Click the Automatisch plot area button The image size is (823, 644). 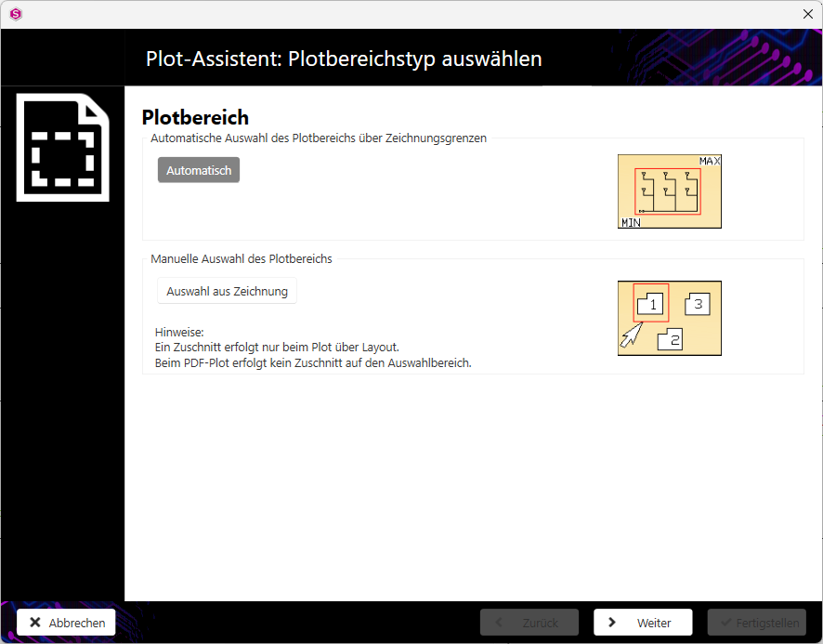click(x=199, y=170)
